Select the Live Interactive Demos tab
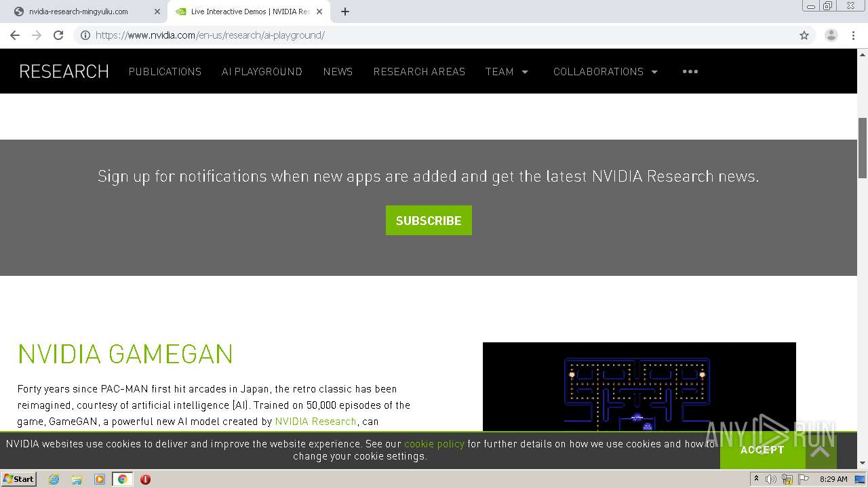 250,12
